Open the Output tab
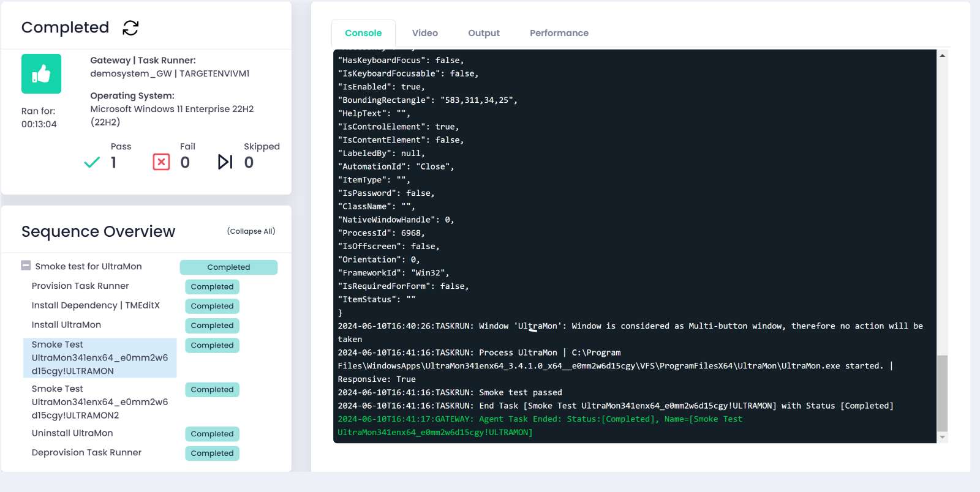Image resolution: width=980 pixels, height=492 pixels. click(x=483, y=33)
